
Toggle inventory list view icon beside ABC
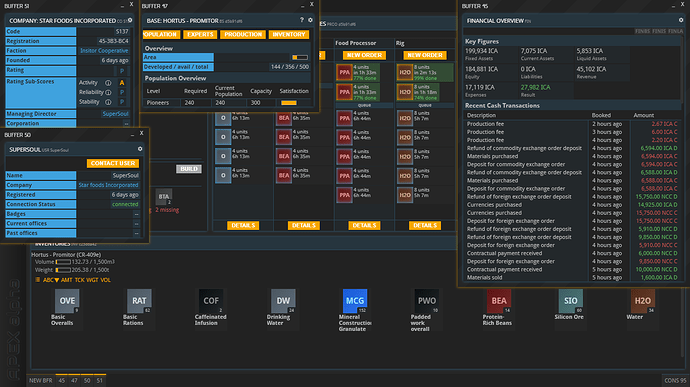pyautogui.click(x=37, y=280)
